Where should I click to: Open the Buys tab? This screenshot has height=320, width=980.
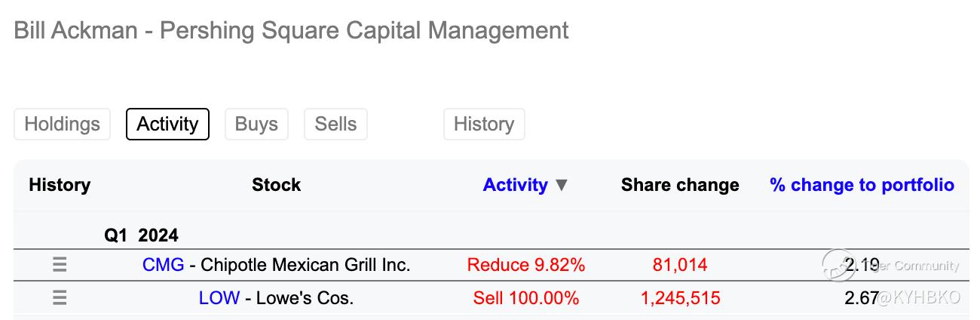[256, 125]
